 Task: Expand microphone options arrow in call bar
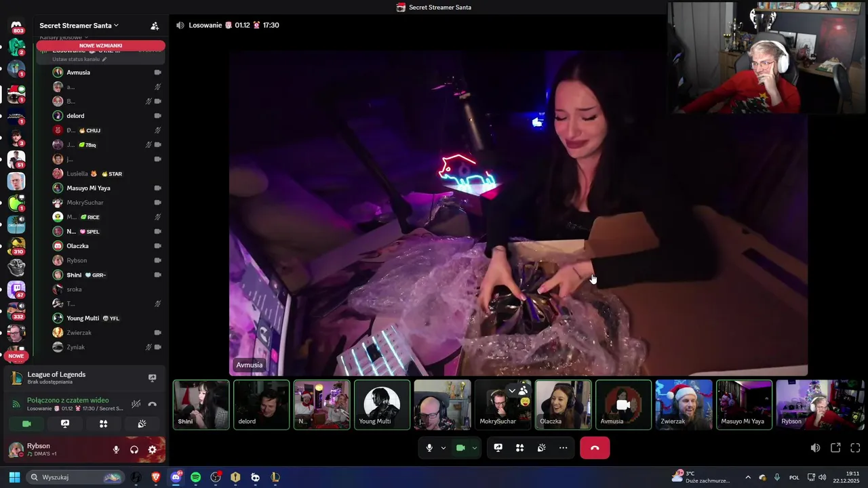tap(443, 448)
